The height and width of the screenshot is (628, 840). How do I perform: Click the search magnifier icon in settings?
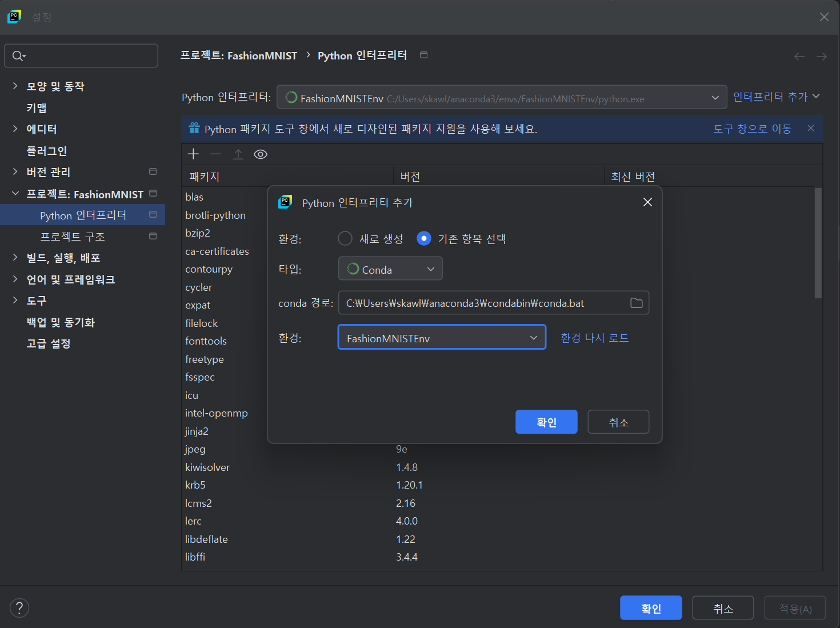pyautogui.click(x=19, y=55)
